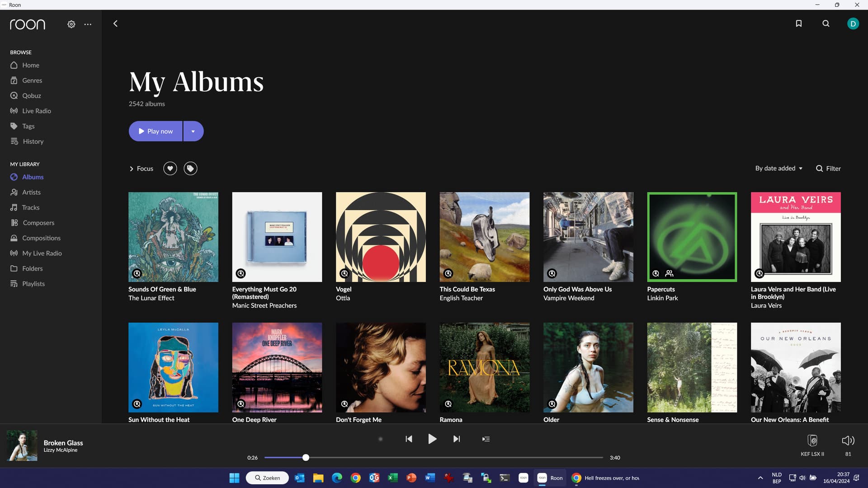Open Excel from the taskbar
The image size is (868, 488).
[393, 478]
